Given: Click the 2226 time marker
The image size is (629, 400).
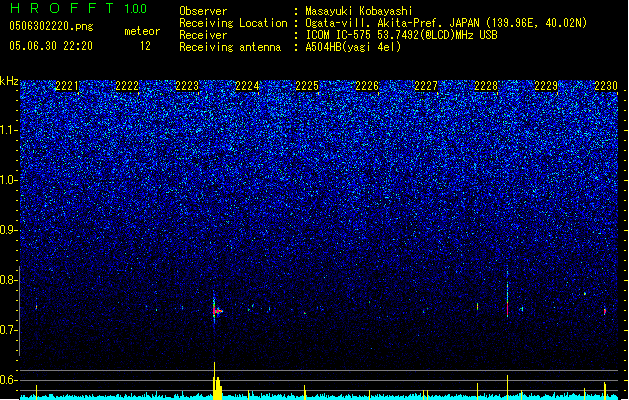Looking at the screenshot, I should [367, 86].
